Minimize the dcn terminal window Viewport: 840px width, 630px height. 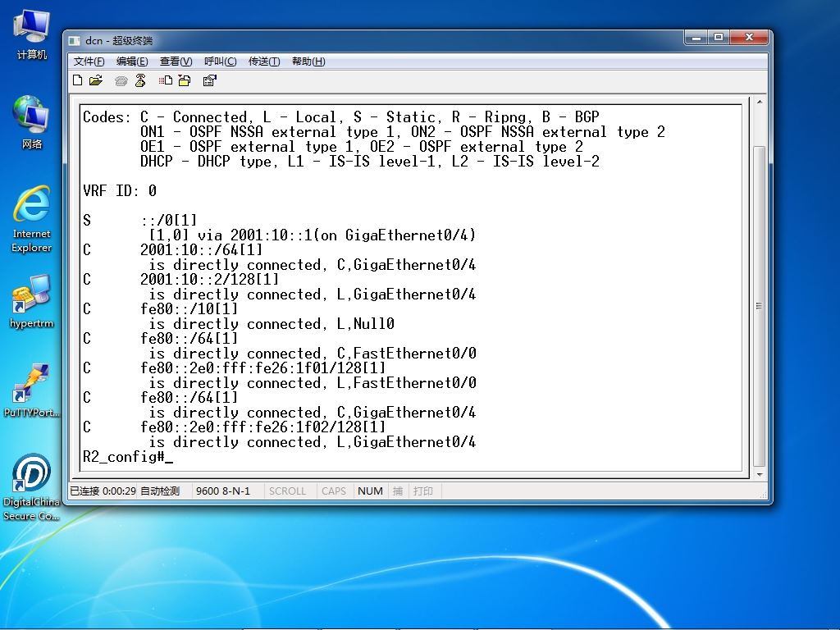coord(696,38)
